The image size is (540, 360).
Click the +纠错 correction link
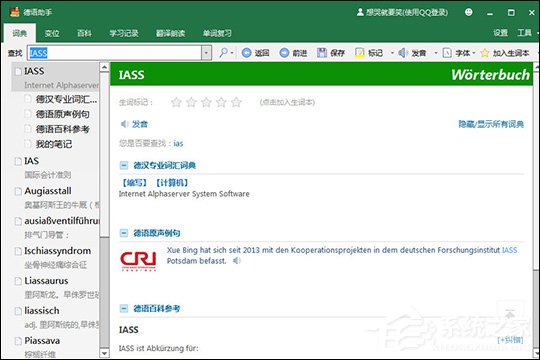pos(510,340)
